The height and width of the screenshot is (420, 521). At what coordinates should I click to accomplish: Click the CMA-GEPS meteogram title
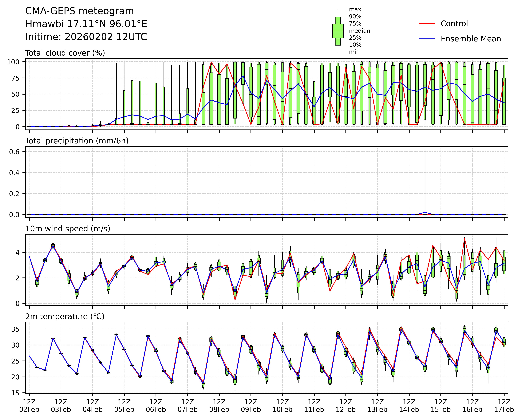coord(80,11)
